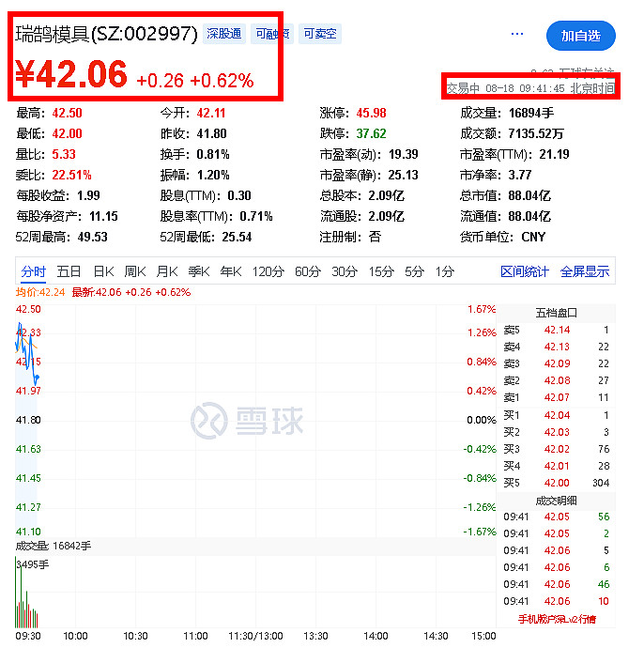Click the 总市值 value 88.04亿
This screenshot has height=648, width=644.
[x=529, y=195]
